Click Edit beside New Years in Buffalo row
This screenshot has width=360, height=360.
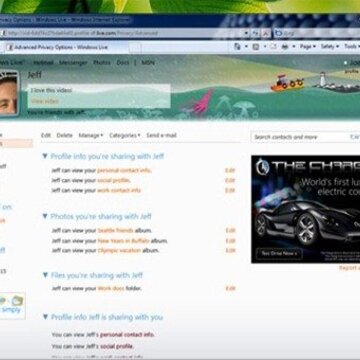(230, 241)
